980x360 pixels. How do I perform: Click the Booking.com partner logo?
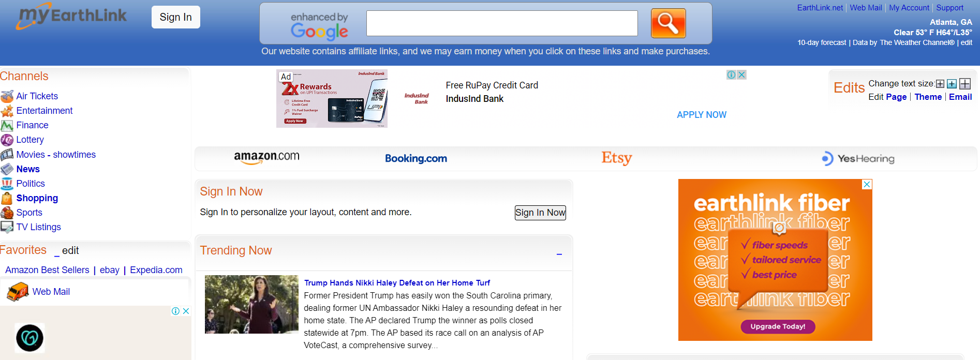416,159
